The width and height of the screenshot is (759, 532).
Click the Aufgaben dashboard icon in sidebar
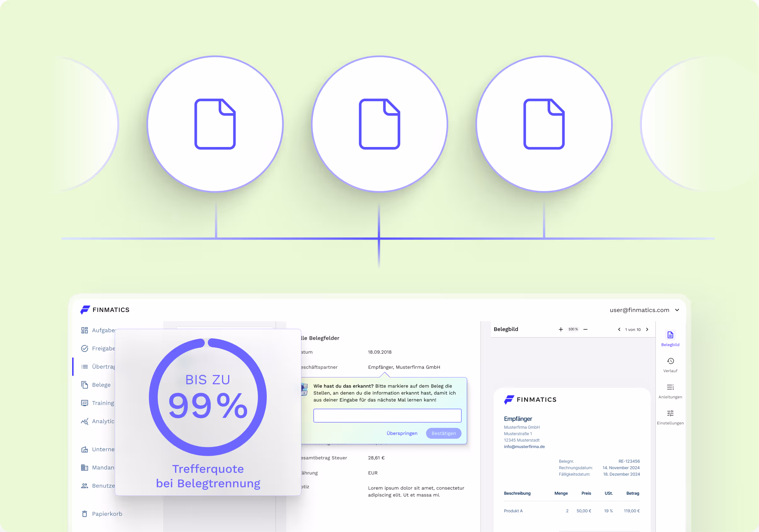(85, 330)
